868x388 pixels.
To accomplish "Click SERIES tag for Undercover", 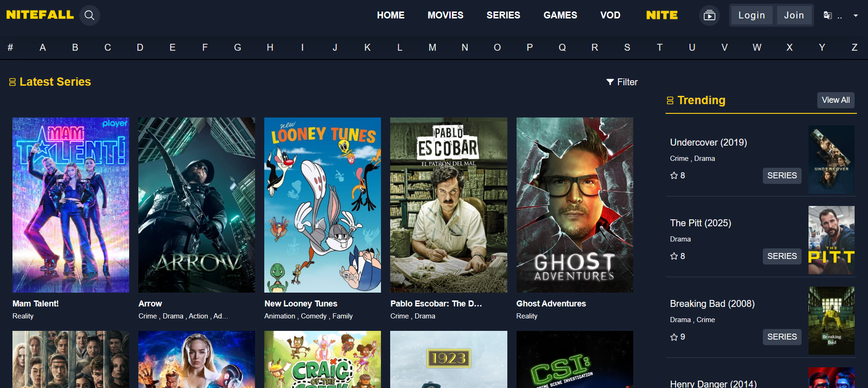I will point(782,176).
